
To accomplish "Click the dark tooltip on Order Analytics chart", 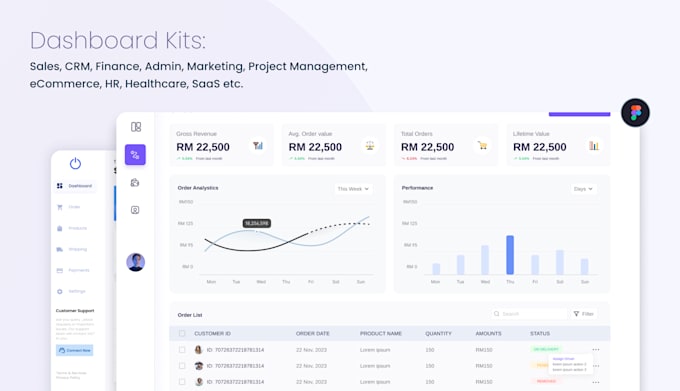I will pyautogui.click(x=257, y=223).
